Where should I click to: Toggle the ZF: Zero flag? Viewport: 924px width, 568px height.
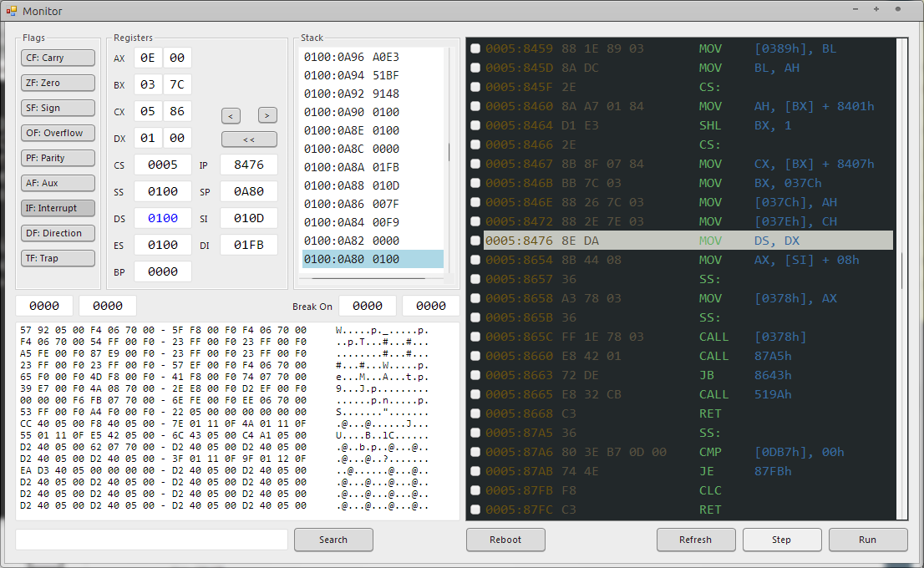coord(58,83)
